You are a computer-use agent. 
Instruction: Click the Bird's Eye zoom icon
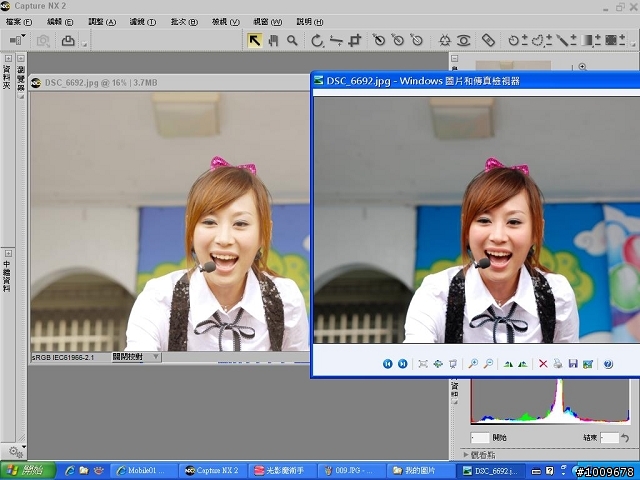[582, 67]
